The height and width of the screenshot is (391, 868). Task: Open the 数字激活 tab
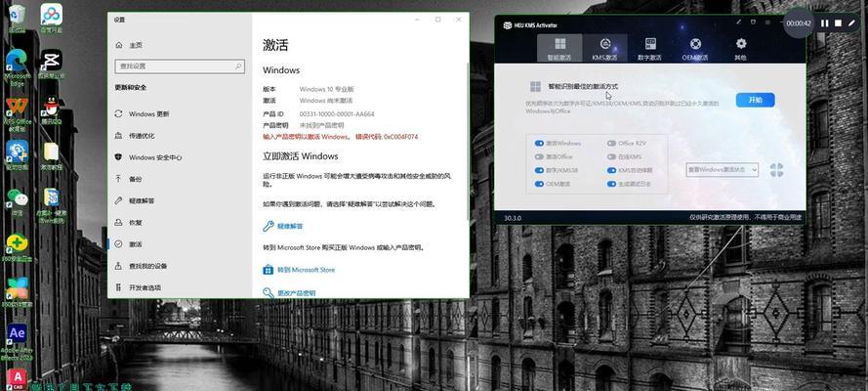tap(650, 48)
